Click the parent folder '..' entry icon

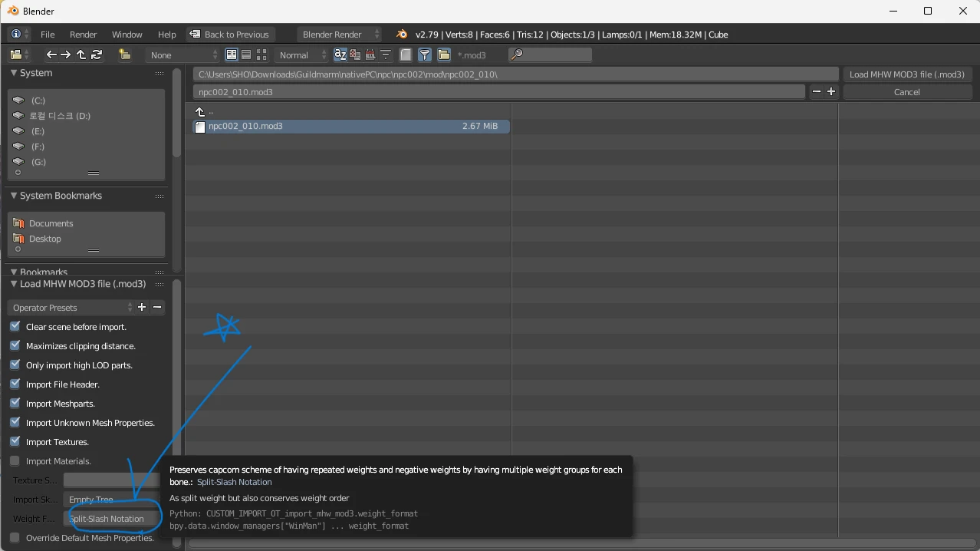tap(200, 112)
